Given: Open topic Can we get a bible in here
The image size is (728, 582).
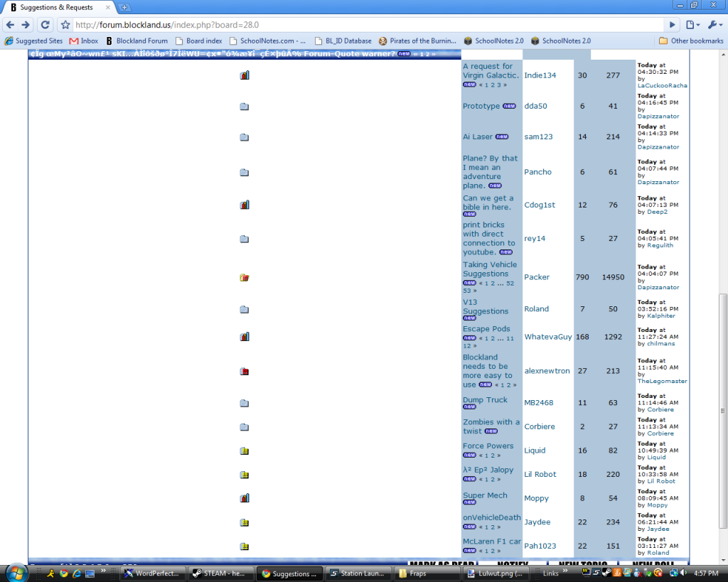Looking at the screenshot, I should coord(488,203).
